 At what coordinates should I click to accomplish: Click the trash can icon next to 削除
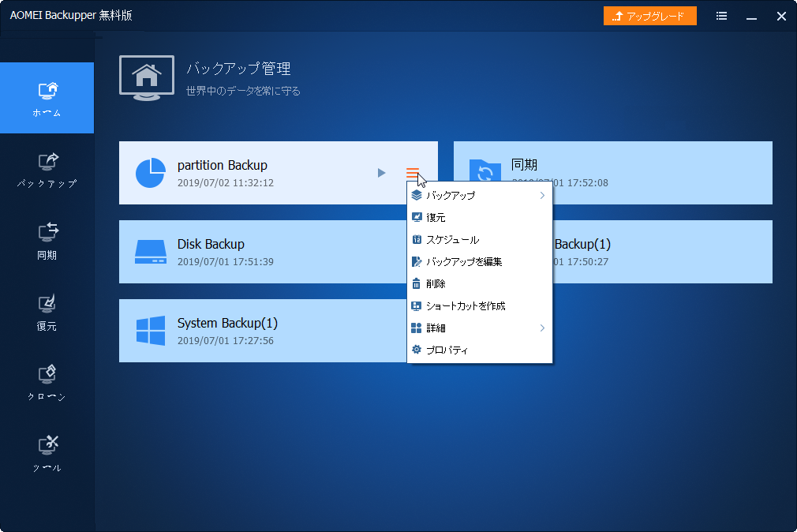tap(417, 283)
